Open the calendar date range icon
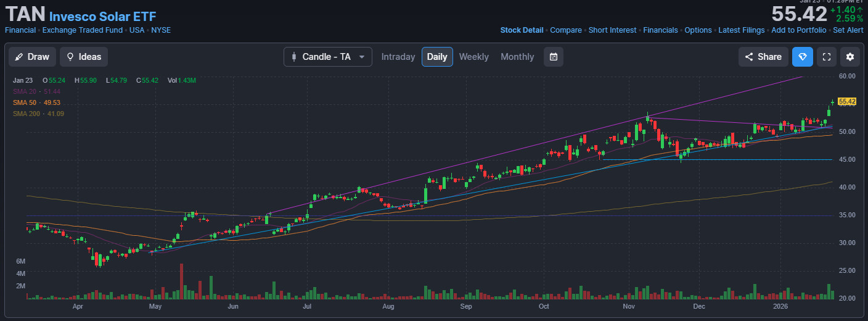Screen dimensions: 868x321 pos(553,57)
